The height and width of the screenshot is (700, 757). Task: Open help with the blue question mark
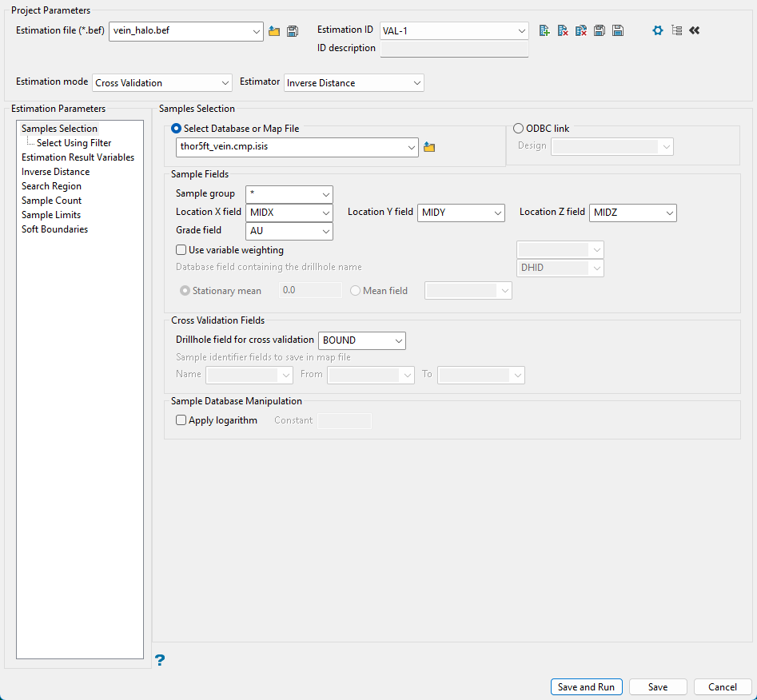tap(160, 660)
